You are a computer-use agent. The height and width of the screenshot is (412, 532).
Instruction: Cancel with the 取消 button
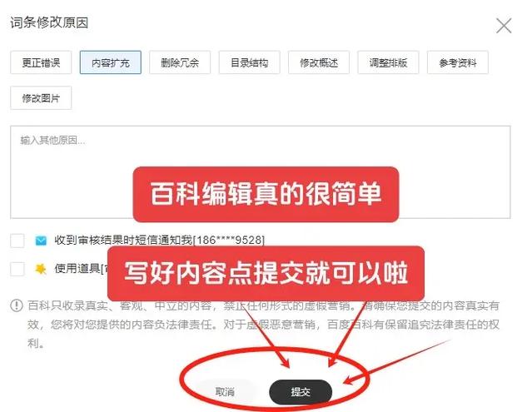click(x=225, y=392)
